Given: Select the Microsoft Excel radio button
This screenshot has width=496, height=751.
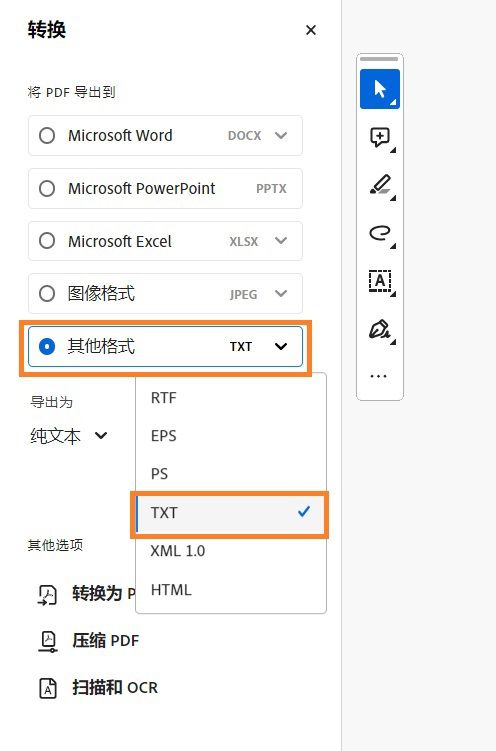Looking at the screenshot, I should [x=47, y=240].
